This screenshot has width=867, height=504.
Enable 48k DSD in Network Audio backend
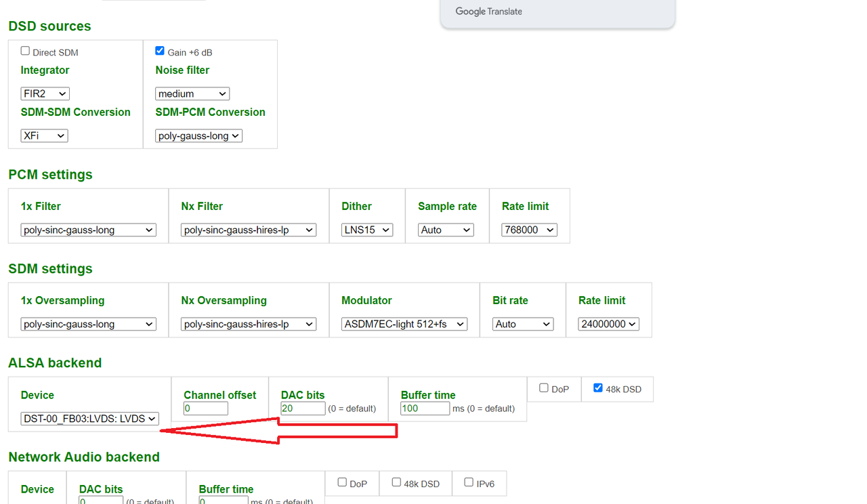pos(396,482)
